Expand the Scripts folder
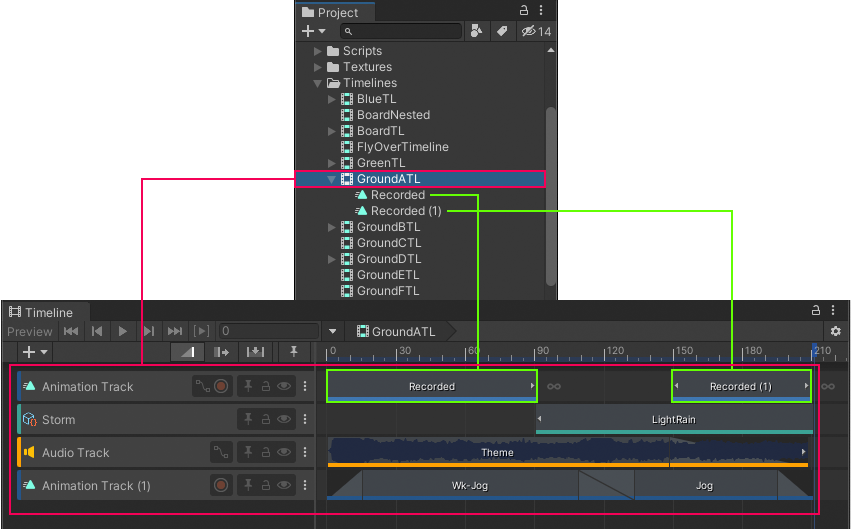This screenshot has width=851, height=529. (319, 51)
